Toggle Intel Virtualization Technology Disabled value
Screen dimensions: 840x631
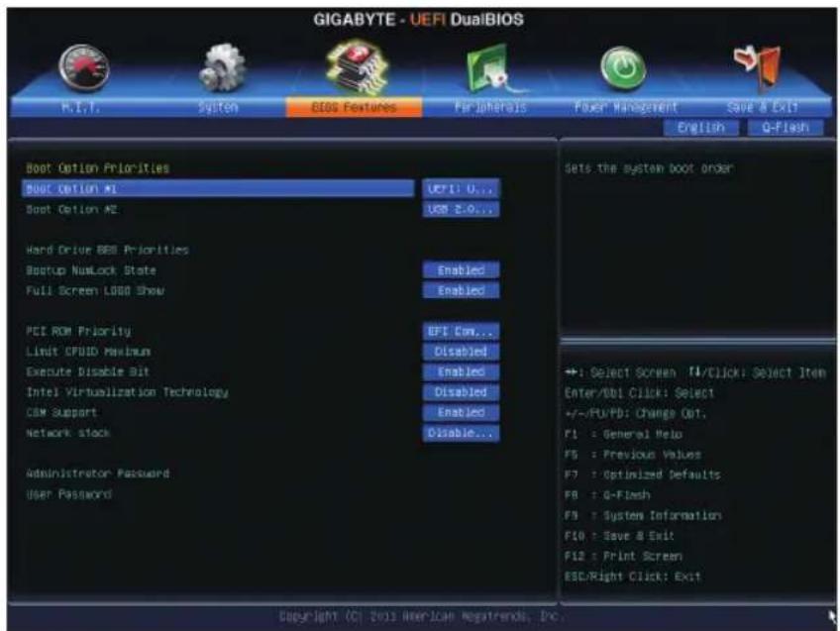(x=461, y=392)
